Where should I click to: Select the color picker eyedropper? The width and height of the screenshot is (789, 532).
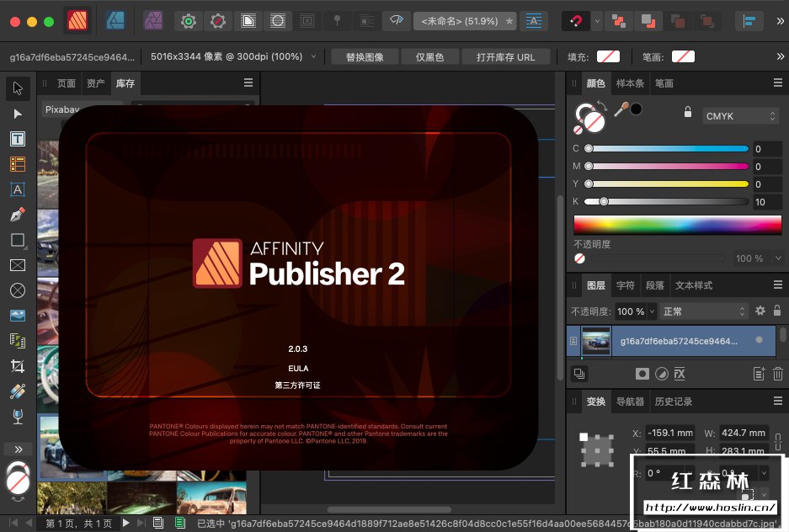(621, 109)
